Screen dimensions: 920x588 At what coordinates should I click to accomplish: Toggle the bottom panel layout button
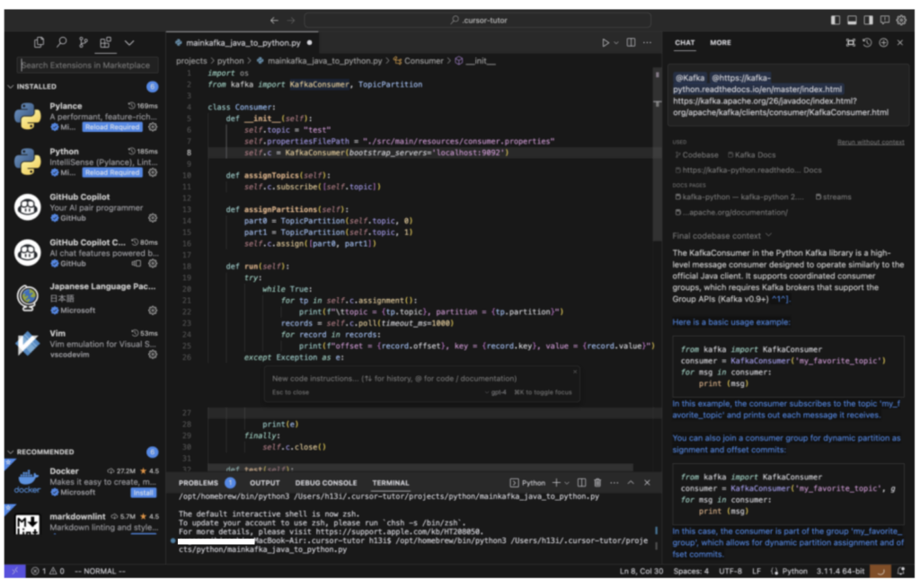[x=853, y=20]
